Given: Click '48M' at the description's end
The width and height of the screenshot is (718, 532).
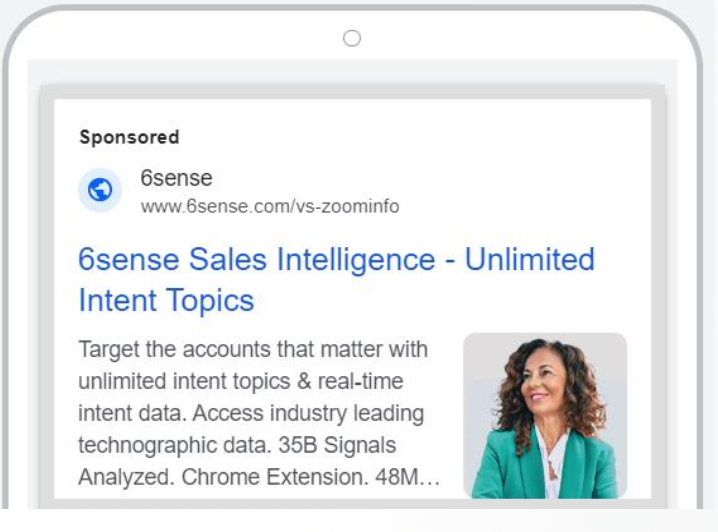Looking at the screenshot, I should [397, 477].
